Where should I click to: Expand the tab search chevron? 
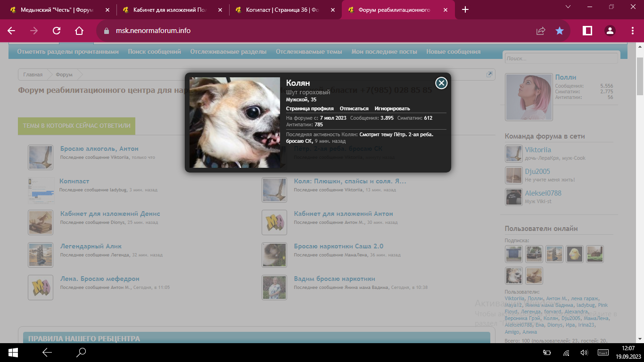(568, 7)
